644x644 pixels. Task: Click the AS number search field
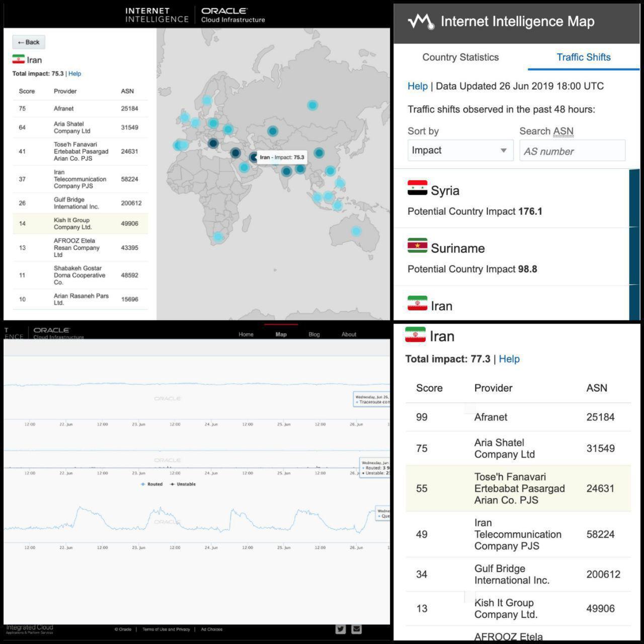click(572, 151)
